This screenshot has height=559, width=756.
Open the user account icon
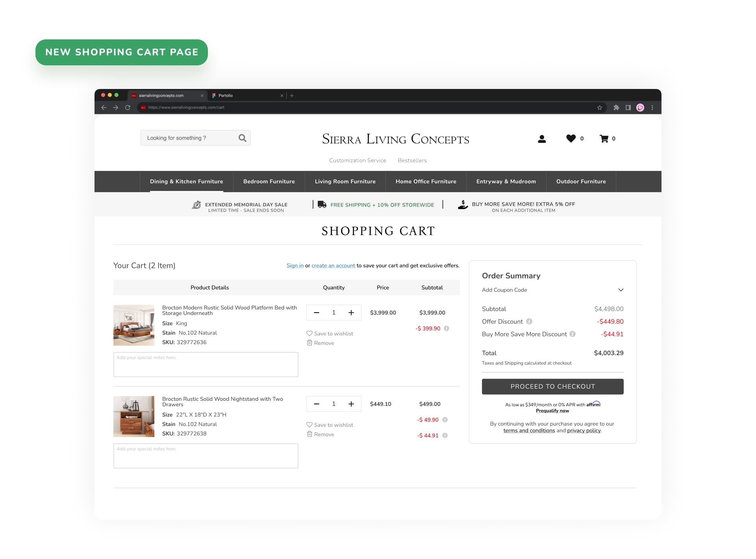(542, 139)
